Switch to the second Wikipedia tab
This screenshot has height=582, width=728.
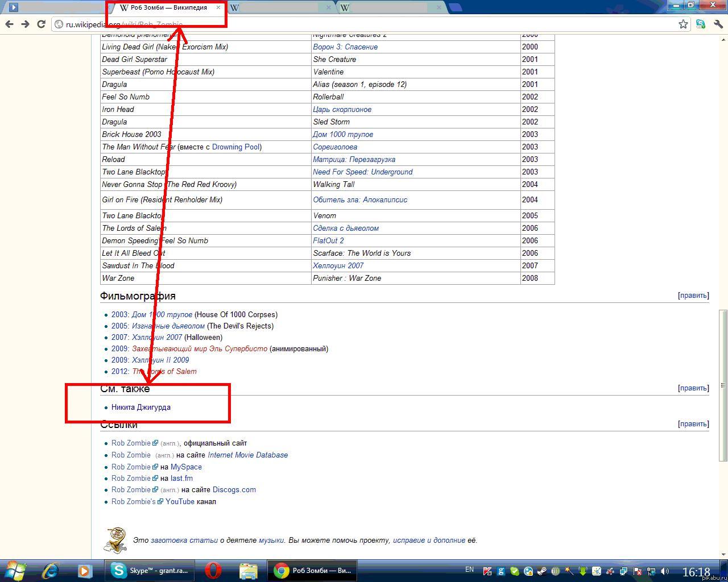click(279, 7)
